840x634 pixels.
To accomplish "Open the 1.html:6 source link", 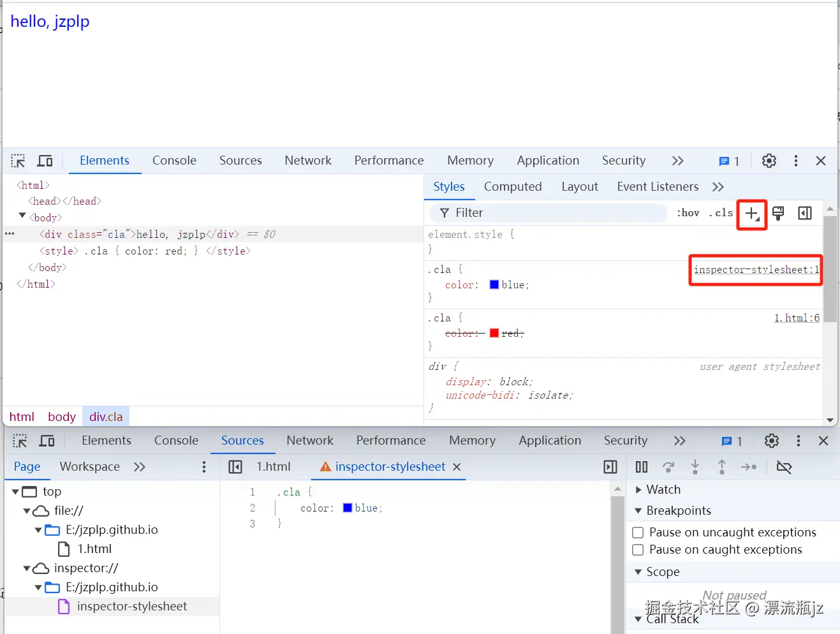I will pyautogui.click(x=797, y=318).
